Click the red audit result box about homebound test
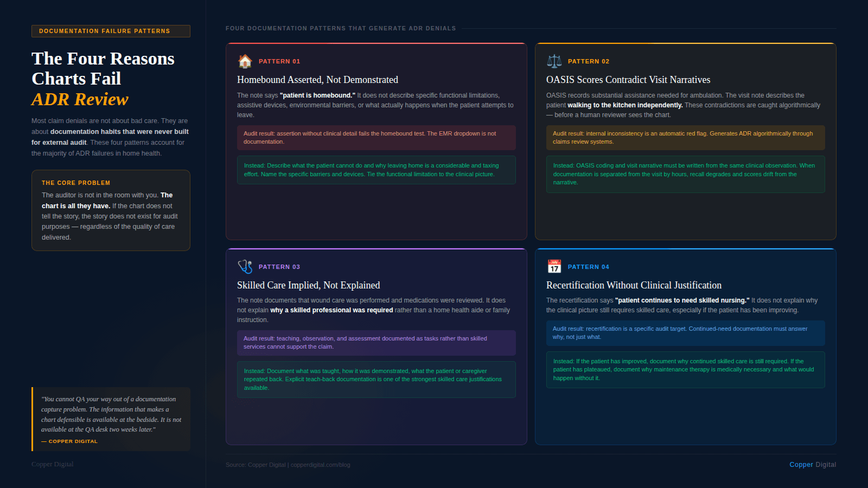 376,138
